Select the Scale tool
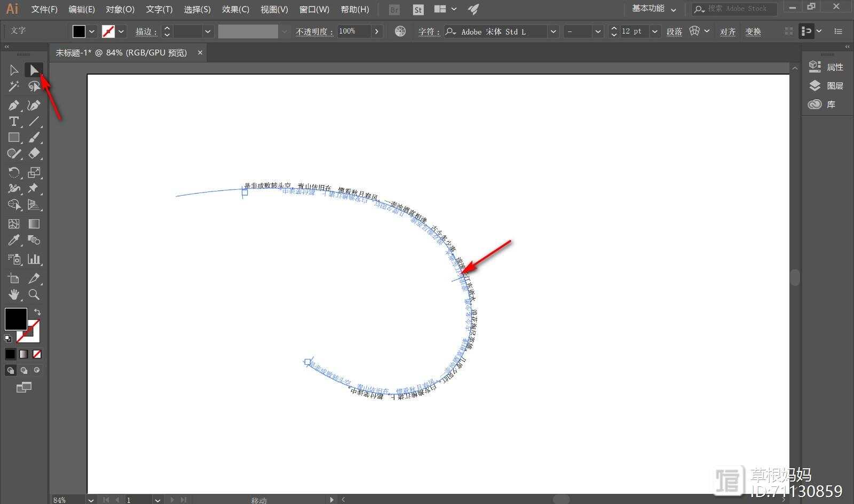 34,172
